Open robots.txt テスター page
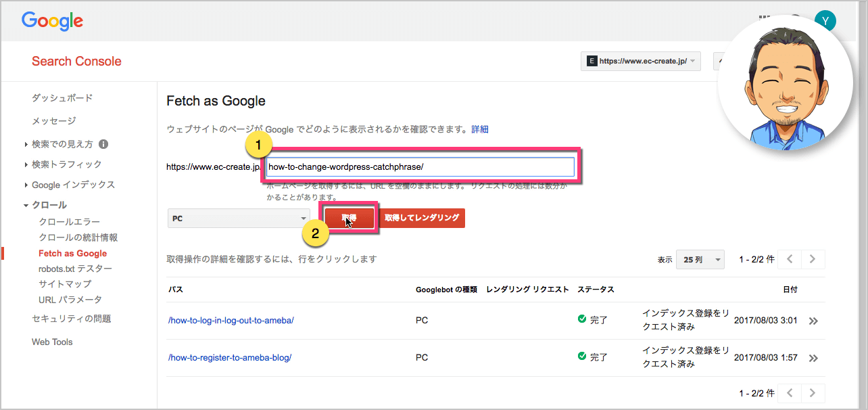868x410 pixels. coord(76,269)
